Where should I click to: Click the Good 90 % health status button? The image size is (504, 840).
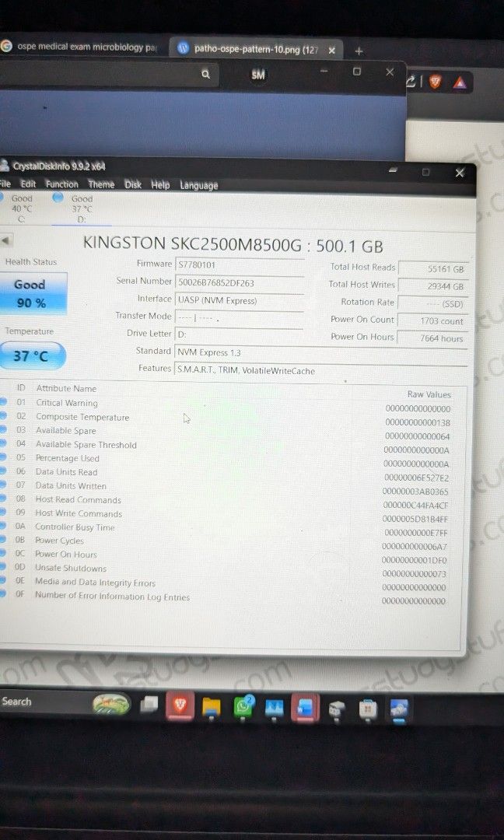(32, 293)
